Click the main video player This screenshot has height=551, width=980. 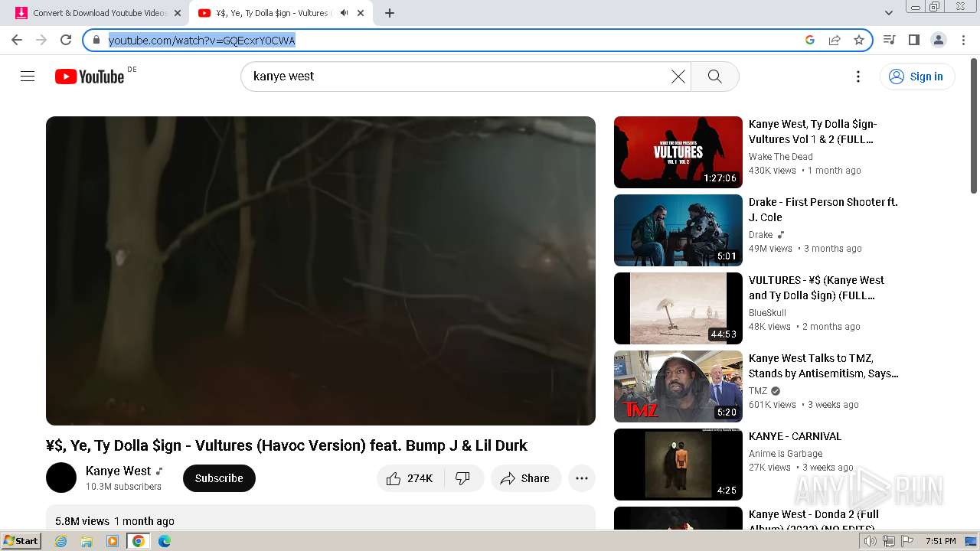click(x=321, y=271)
